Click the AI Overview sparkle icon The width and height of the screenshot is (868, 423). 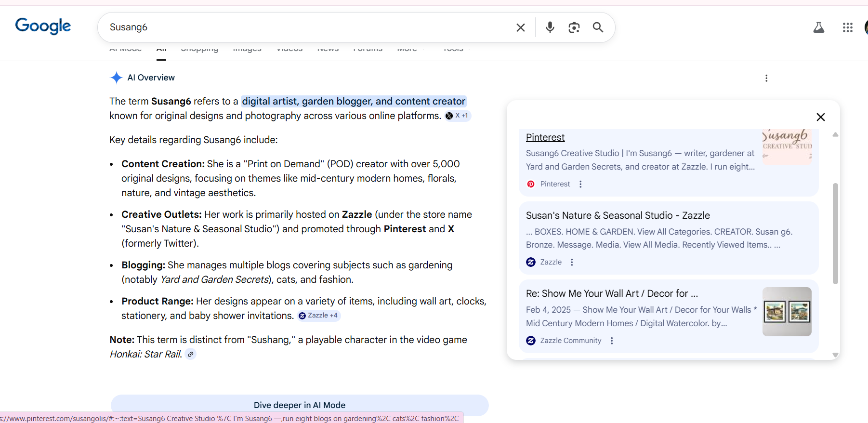pyautogui.click(x=116, y=78)
